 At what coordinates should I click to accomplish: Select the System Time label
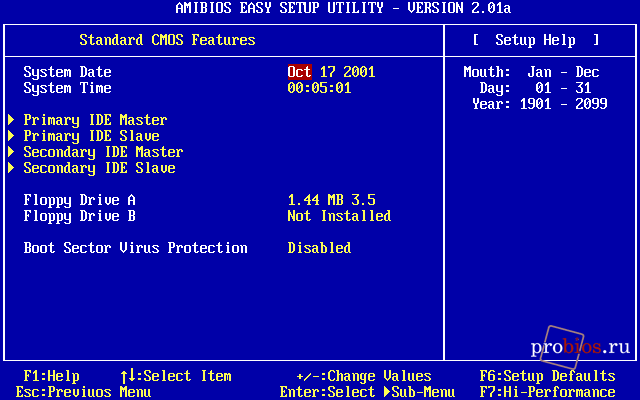(67, 89)
